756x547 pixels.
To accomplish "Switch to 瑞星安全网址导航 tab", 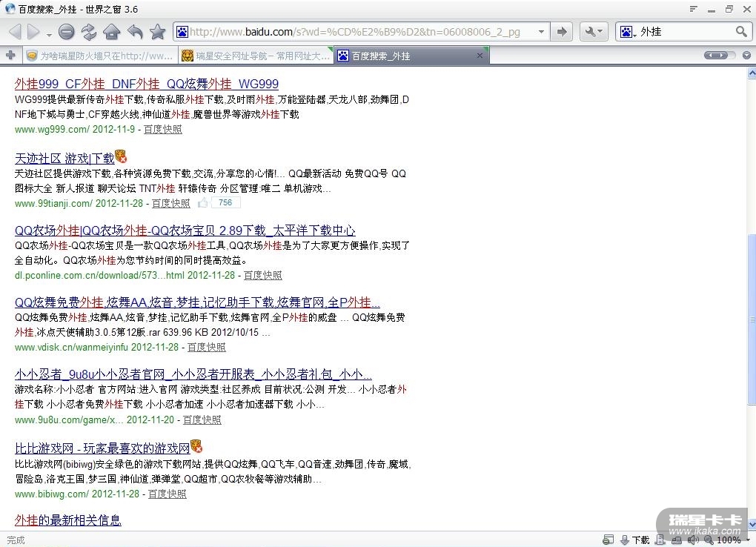I will coord(256,56).
